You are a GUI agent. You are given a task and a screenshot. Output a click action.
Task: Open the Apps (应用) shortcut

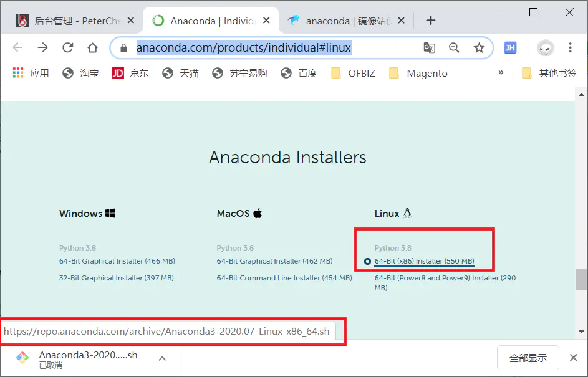pyautogui.click(x=31, y=73)
